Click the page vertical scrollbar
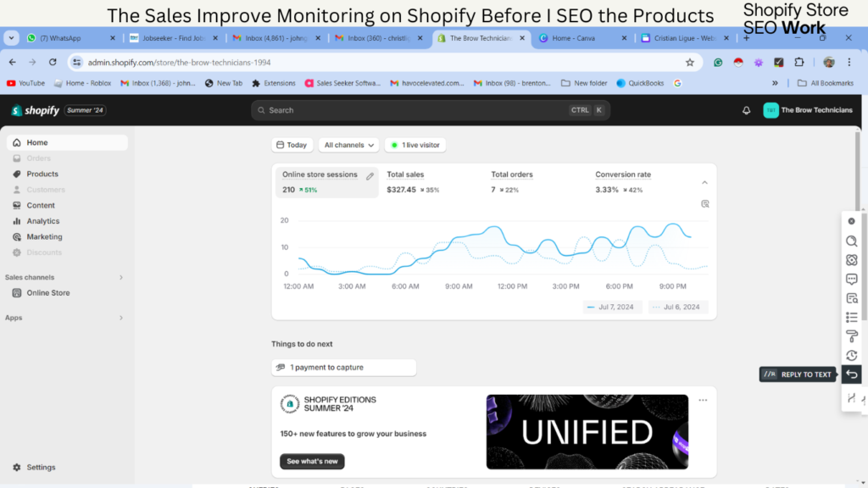Screen dimensions: 868x488 coord(858,171)
